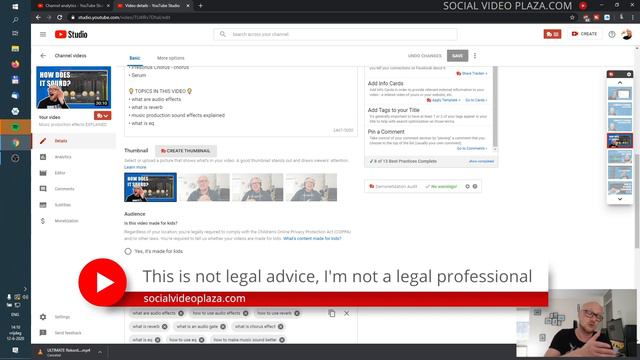The image size is (640, 360).
Task: Select 'Yes, it's made for kids' radio
Action: point(128,251)
